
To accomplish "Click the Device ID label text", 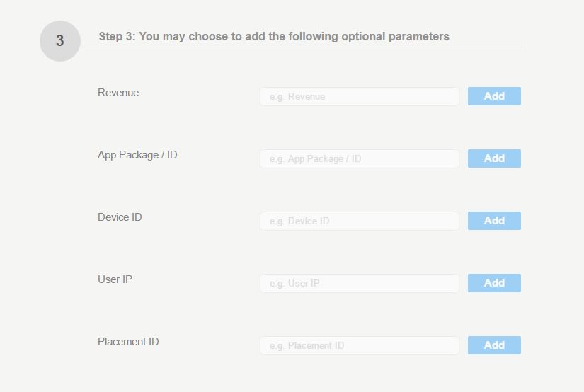I will point(120,217).
